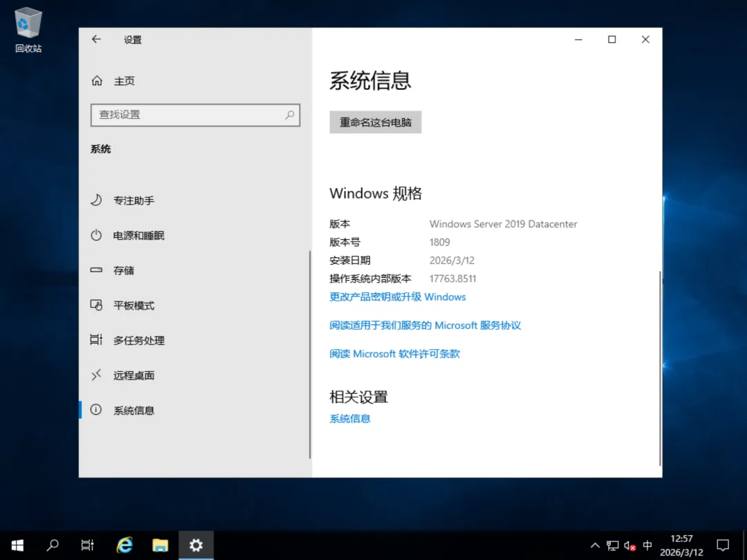The width and height of the screenshot is (747, 560).
Task: Select the 系统信息 info icon
Action: (96, 410)
